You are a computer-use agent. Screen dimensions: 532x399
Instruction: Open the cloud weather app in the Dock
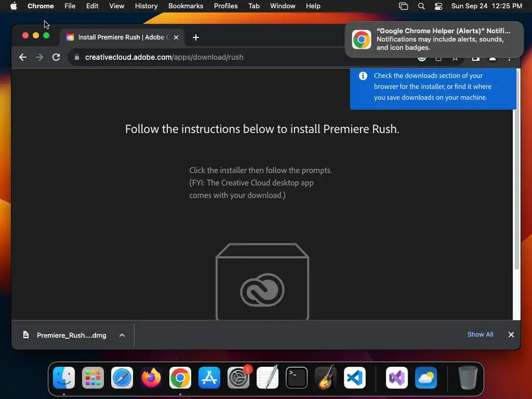click(426, 378)
